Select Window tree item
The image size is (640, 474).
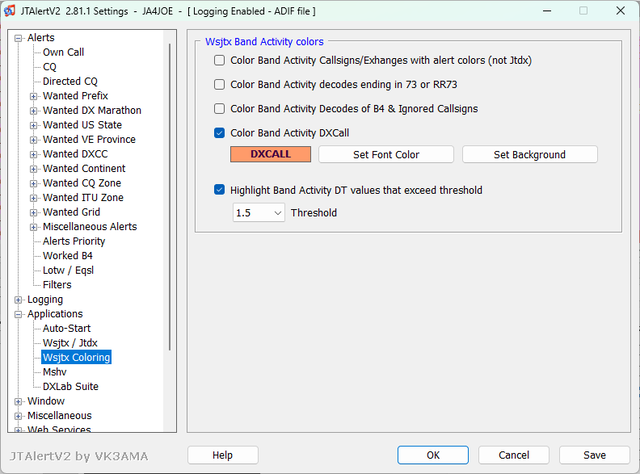coord(46,401)
